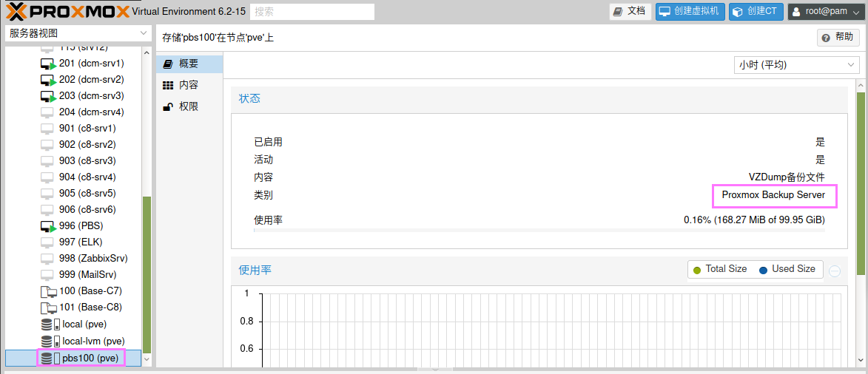Click the summary panel vertical scrollbar

click(861, 183)
